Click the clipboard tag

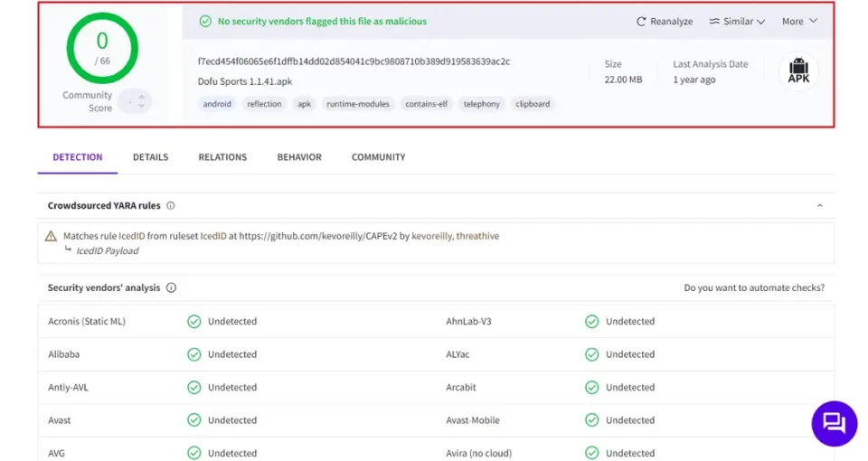pos(533,104)
